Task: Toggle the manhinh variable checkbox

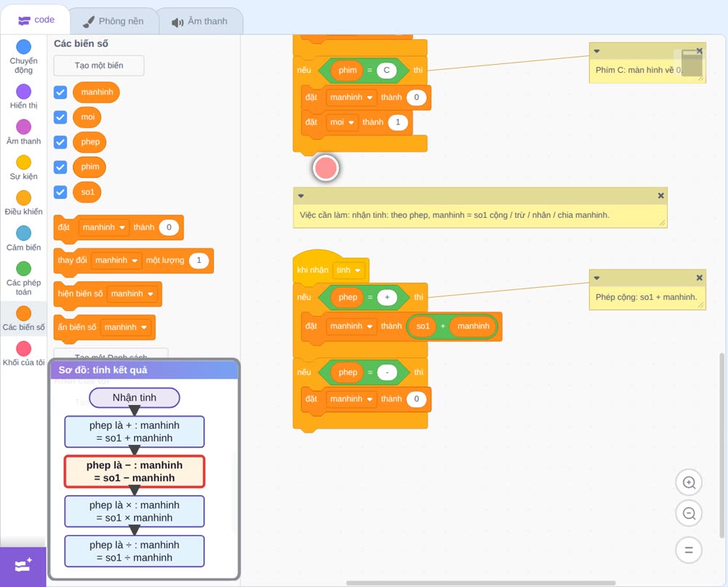Action: (x=60, y=92)
